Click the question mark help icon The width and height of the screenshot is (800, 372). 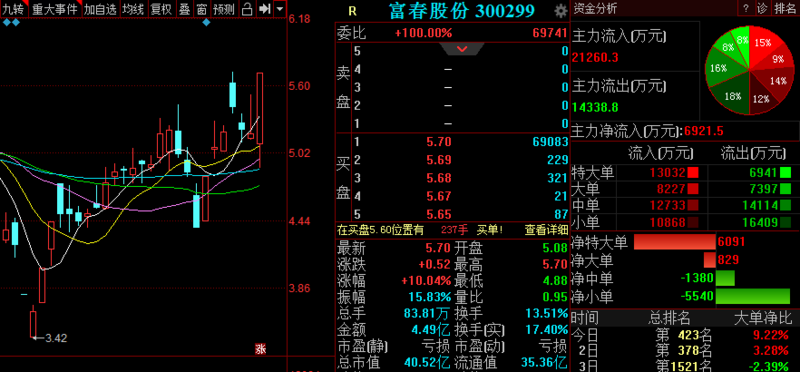click(745, 8)
